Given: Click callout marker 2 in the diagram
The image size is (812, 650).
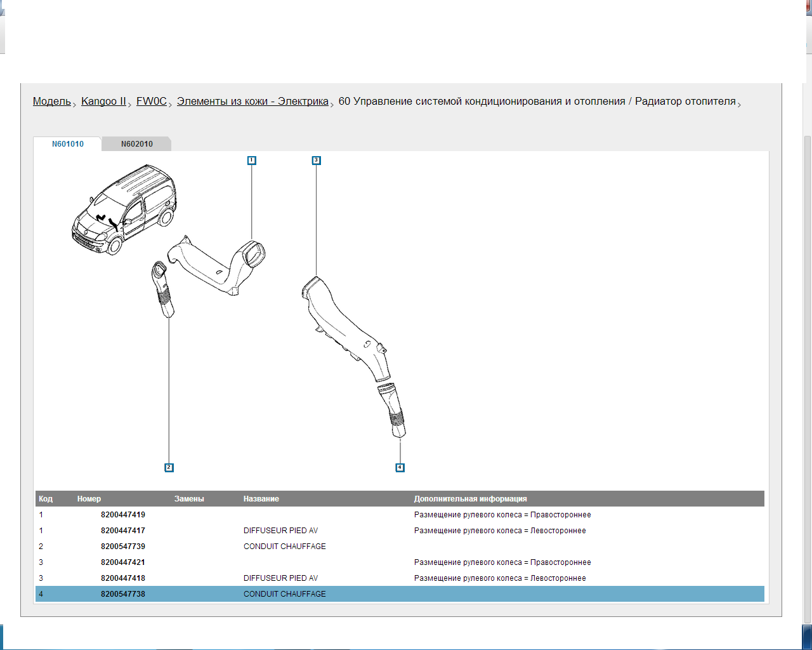Looking at the screenshot, I should (x=169, y=468).
